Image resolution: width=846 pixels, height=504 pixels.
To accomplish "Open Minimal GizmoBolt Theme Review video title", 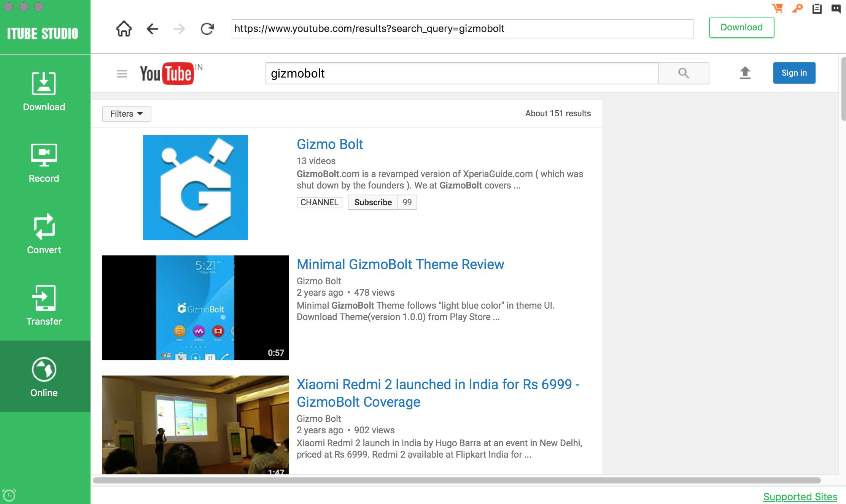I will [x=400, y=265].
